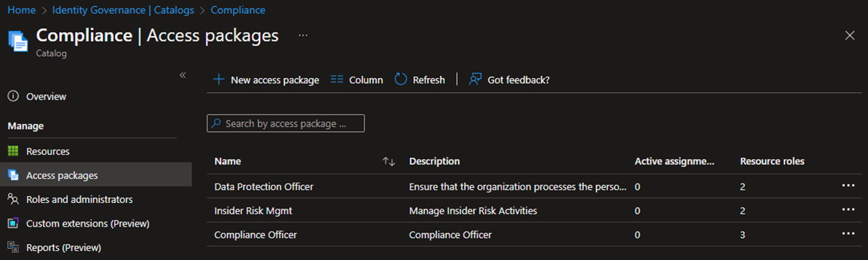Click the Compliance breadcrumb link

pyautogui.click(x=238, y=10)
